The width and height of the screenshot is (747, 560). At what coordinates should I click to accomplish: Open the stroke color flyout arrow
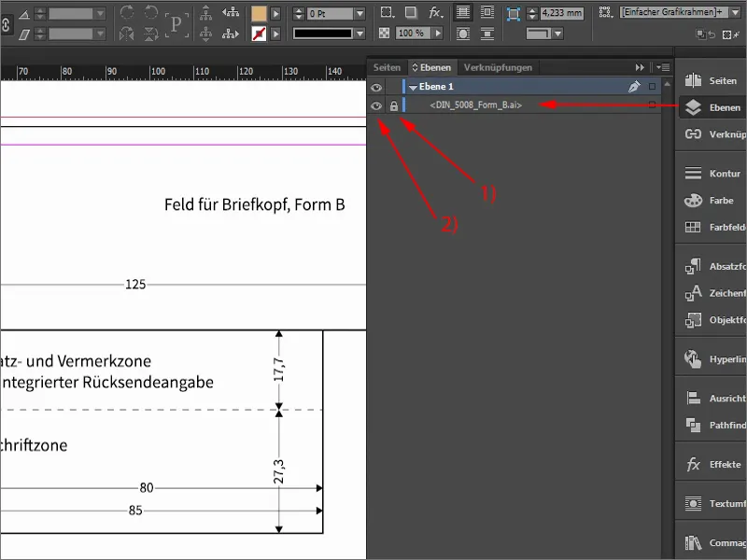pyautogui.click(x=275, y=34)
